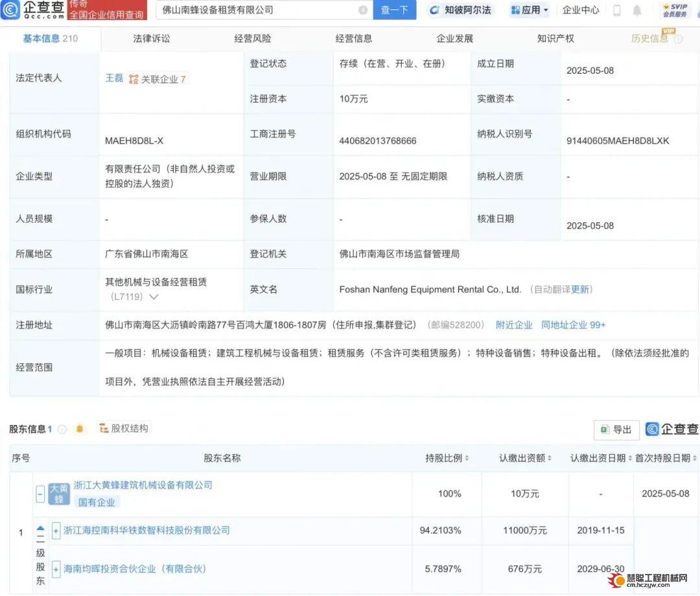Click the 5.7897% shareholding value

point(443,569)
